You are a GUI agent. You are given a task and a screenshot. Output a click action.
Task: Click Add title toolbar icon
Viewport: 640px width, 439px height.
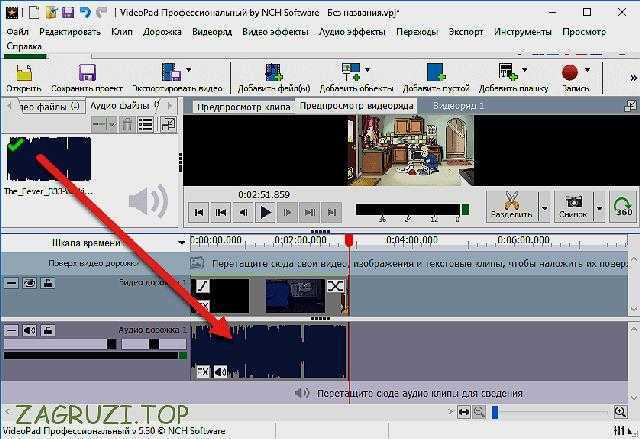click(x=508, y=72)
